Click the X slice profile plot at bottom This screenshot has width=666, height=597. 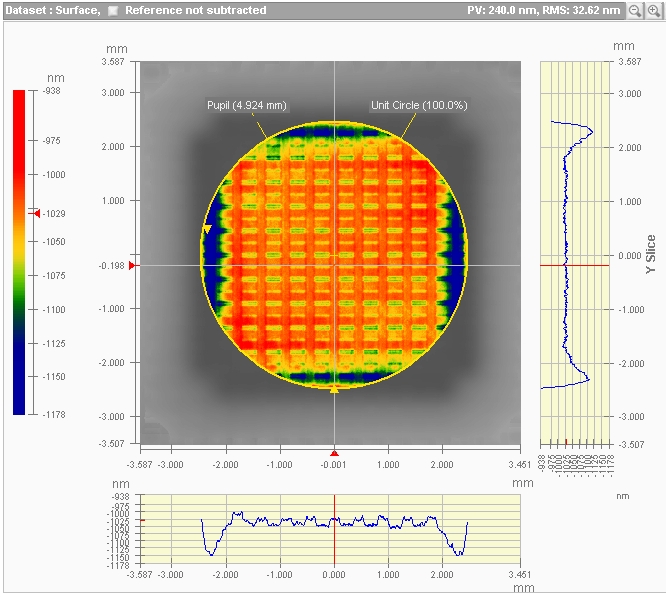[330, 529]
